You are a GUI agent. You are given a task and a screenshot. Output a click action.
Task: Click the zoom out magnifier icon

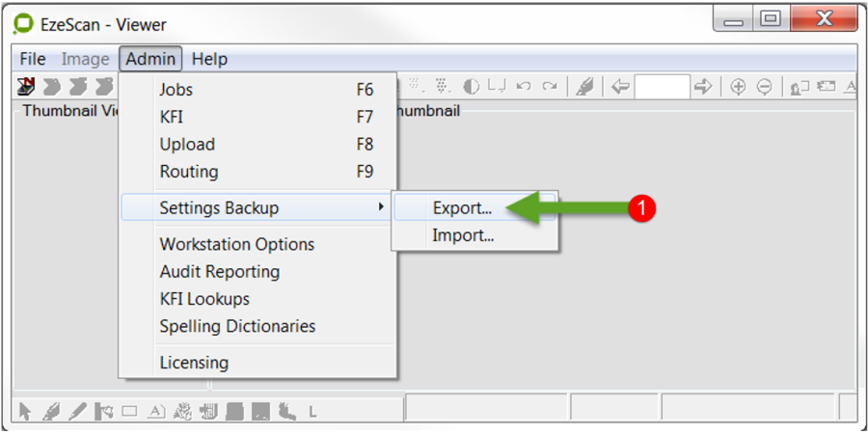click(x=764, y=87)
